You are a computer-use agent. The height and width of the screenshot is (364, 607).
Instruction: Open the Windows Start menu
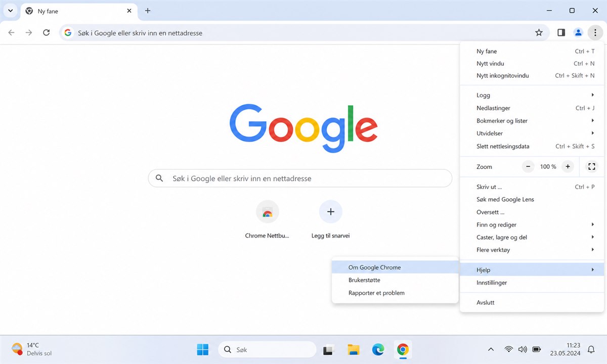pos(203,349)
